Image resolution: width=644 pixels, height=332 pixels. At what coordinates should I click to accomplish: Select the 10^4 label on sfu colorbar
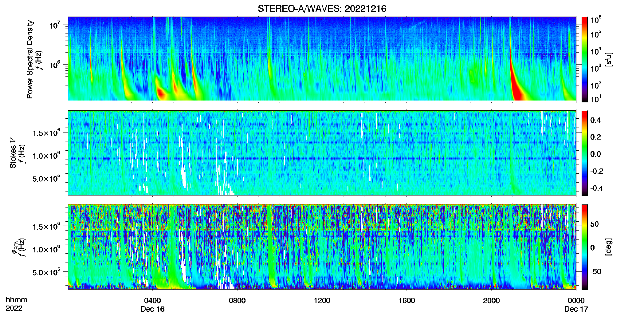click(596, 51)
